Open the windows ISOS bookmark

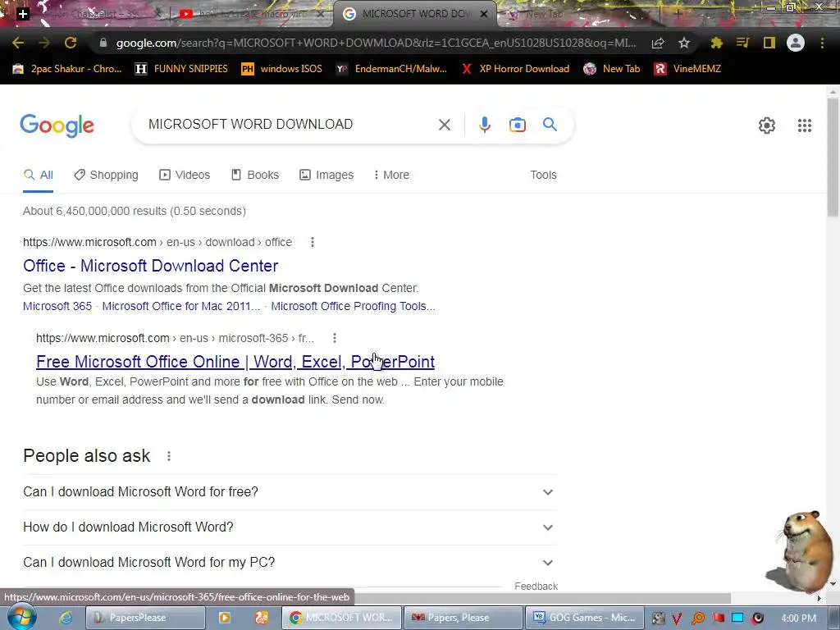coord(282,69)
